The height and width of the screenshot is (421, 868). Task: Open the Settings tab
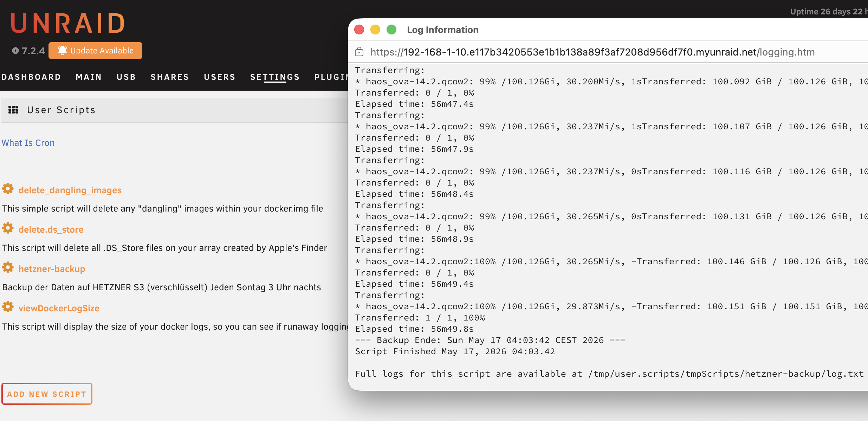[275, 77]
